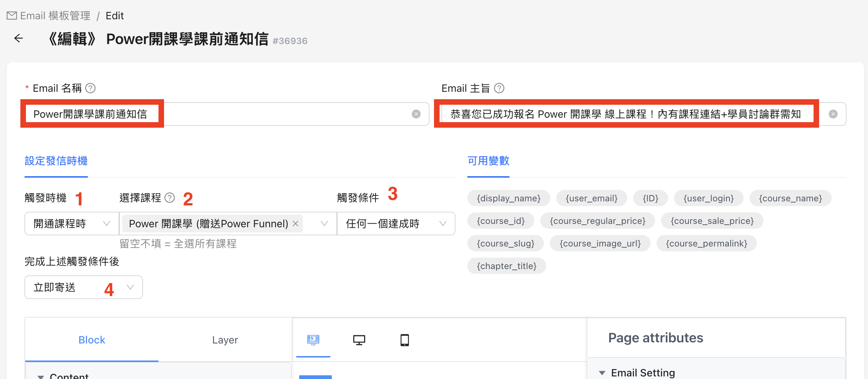The height and width of the screenshot is (379, 868).
Task: Remove the Power 開課學 course tag
Action: pyautogui.click(x=295, y=224)
